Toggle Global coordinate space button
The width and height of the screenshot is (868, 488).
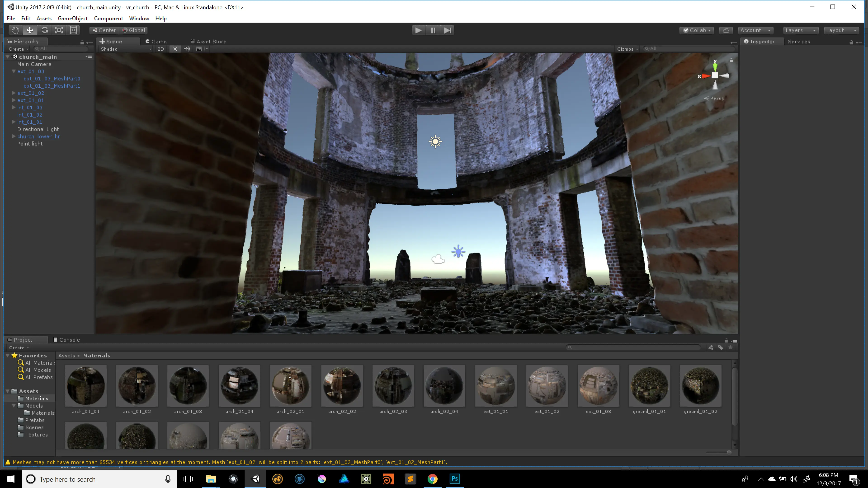[x=134, y=30]
